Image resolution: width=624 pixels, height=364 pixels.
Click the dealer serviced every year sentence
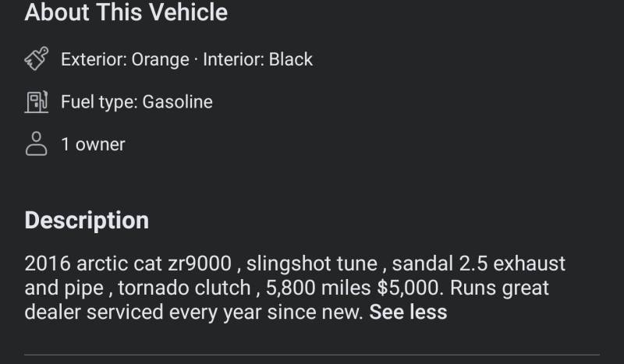pyautogui.click(x=193, y=312)
